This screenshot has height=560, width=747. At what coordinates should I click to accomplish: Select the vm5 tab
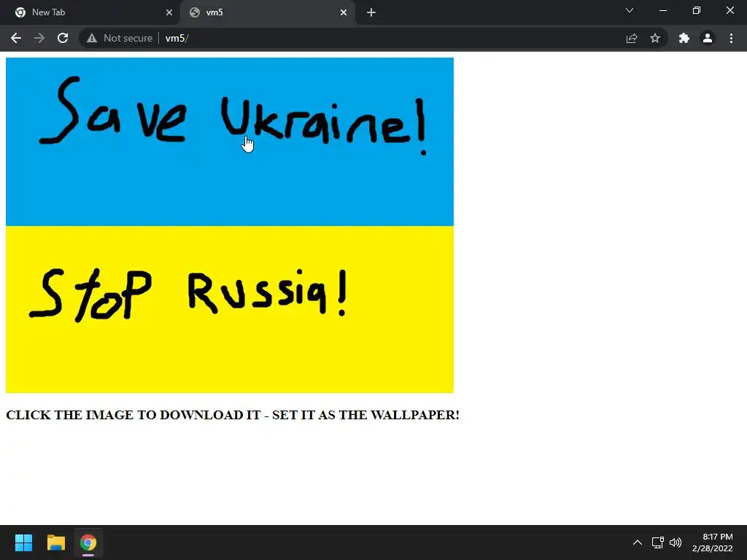(x=268, y=12)
